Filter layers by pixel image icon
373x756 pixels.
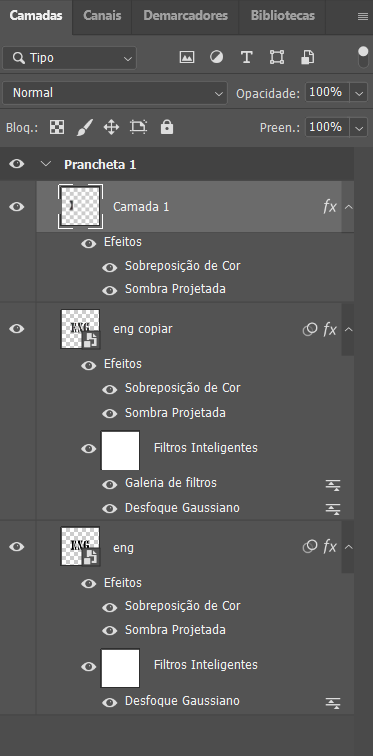186,57
